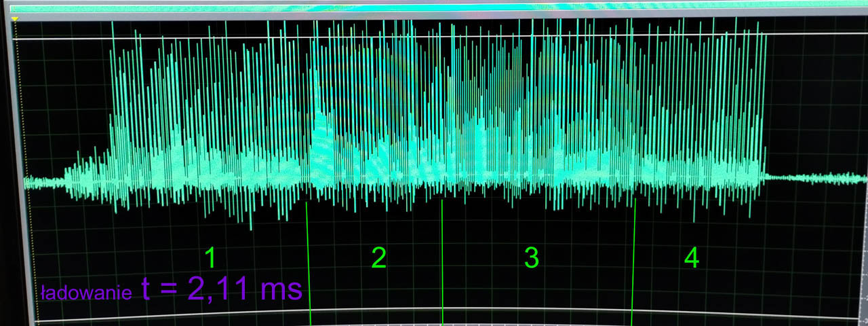Click the last tall spike ending section 4
The height and width of the screenshot is (326, 868).
coord(766,102)
